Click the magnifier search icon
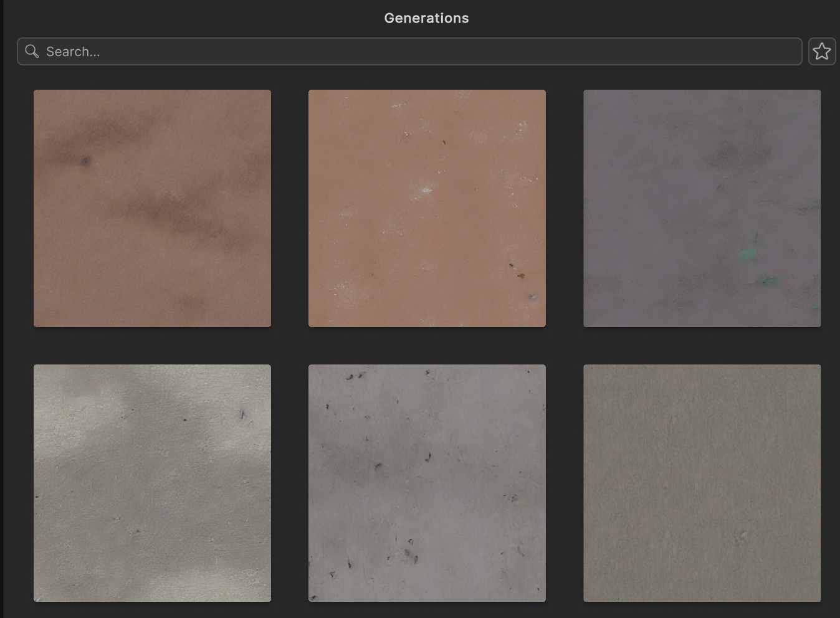This screenshot has width=840, height=618. pos(32,51)
